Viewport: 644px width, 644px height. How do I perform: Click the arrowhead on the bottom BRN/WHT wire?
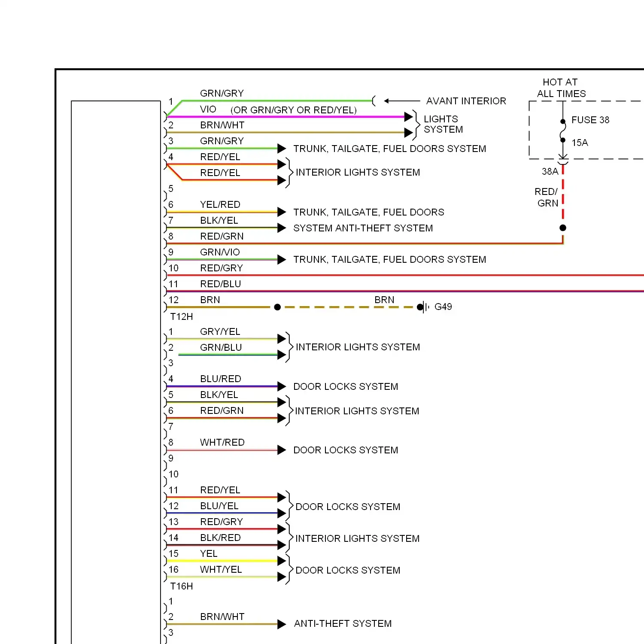(282, 624)
